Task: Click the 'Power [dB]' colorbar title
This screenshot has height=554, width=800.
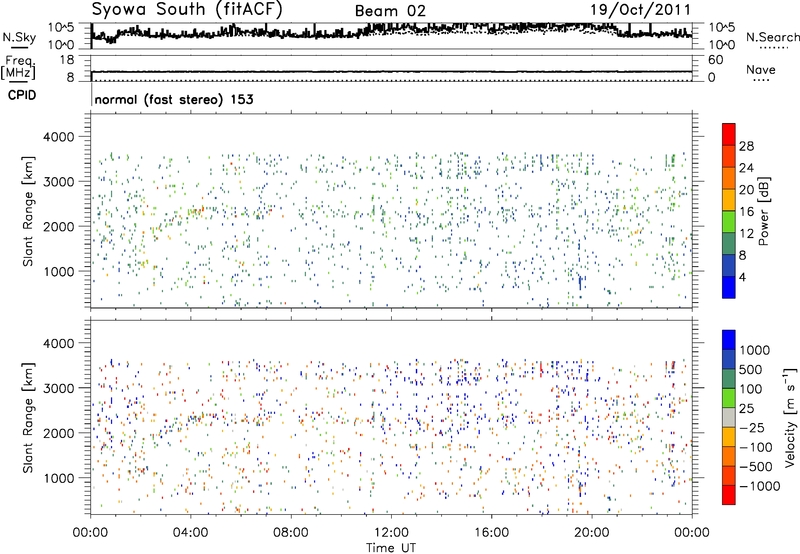Action: [x=763, y=211]
